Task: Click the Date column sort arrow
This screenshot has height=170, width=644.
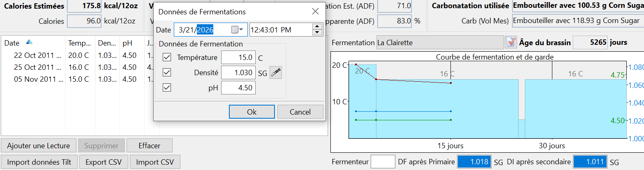Action: click(x=29, y=42)
